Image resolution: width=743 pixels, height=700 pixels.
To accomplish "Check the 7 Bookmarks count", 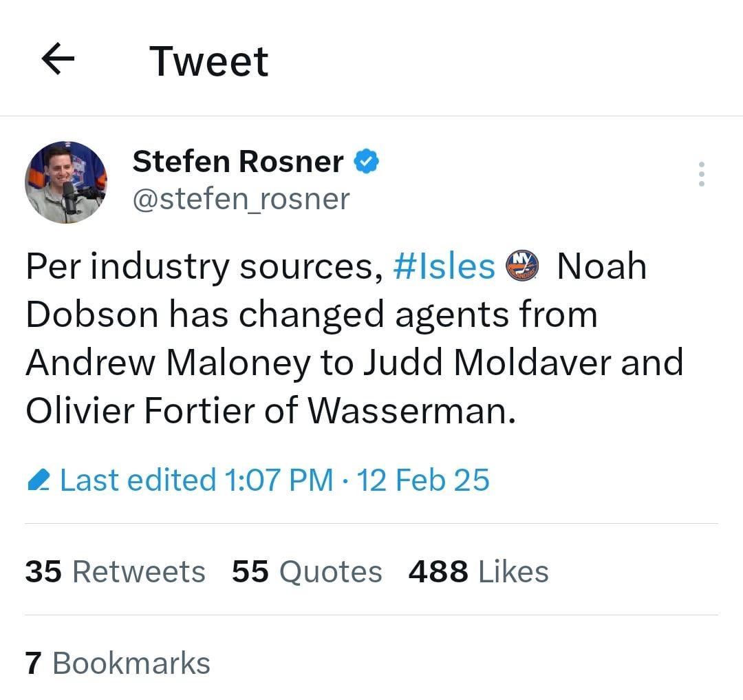I will 117,663.
